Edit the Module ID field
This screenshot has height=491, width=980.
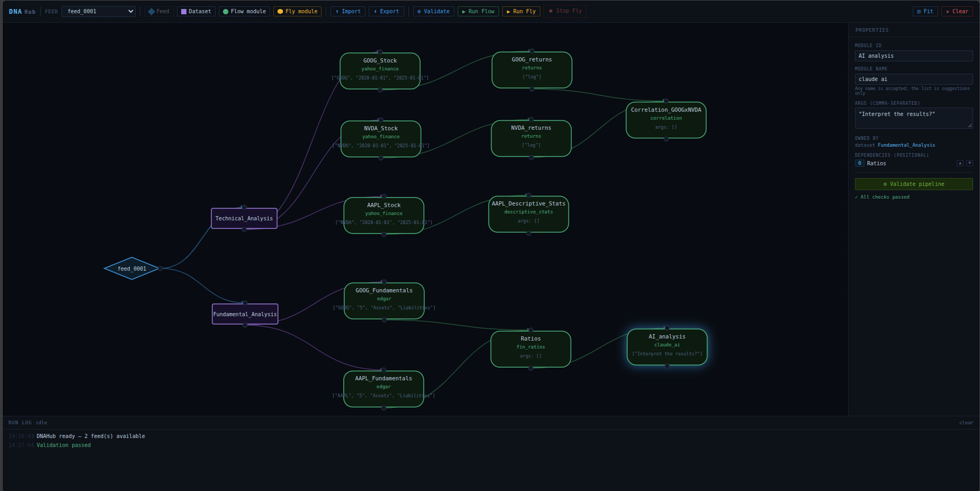pyautogui.click(x=914, y=56)
